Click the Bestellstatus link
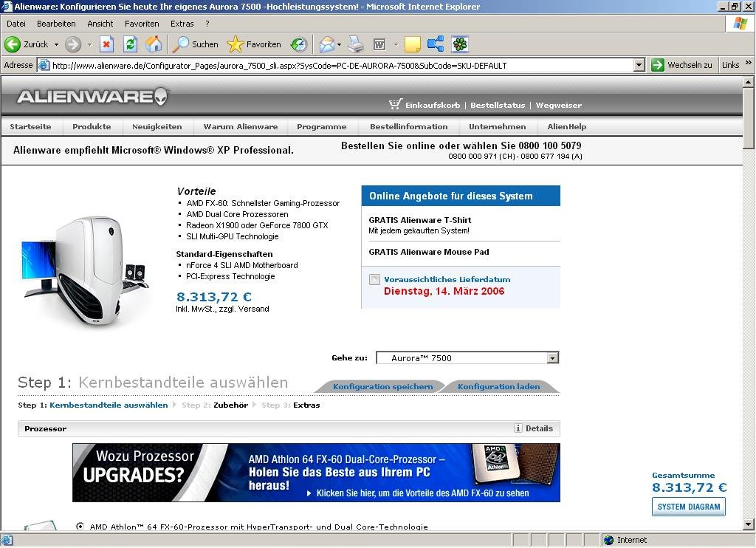This screenshot has width=756, height=548. (498, 105)
